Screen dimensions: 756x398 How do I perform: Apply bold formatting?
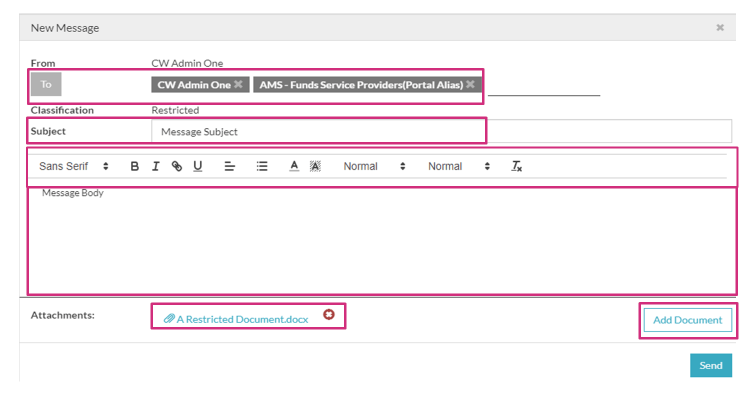tap(135, 166)
